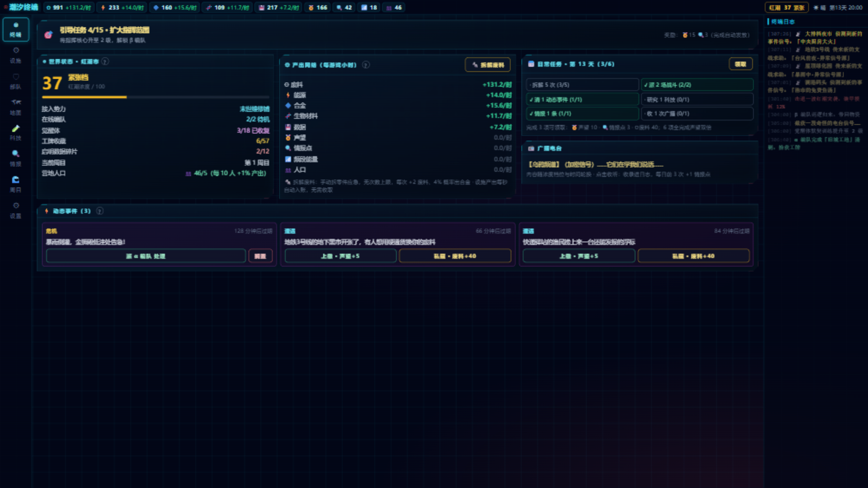Open the 情报 intel magnifier sidebar icon
Screen dimensions: 868x488
(x=16, y=159)
